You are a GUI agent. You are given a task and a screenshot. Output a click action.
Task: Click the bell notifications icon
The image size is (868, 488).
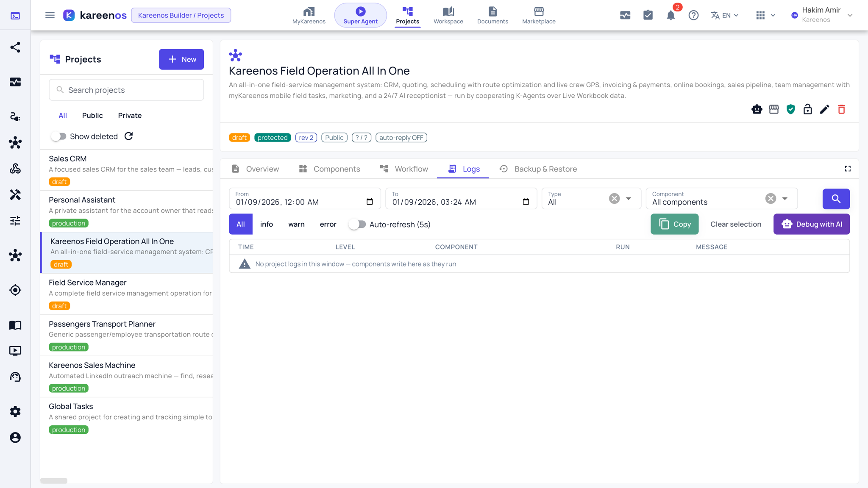coord(670,16)
